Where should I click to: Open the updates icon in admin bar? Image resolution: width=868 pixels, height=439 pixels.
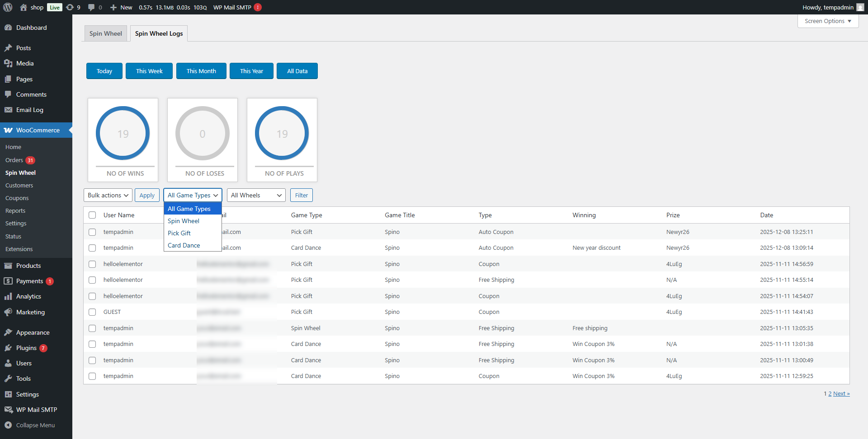[70, 7]
